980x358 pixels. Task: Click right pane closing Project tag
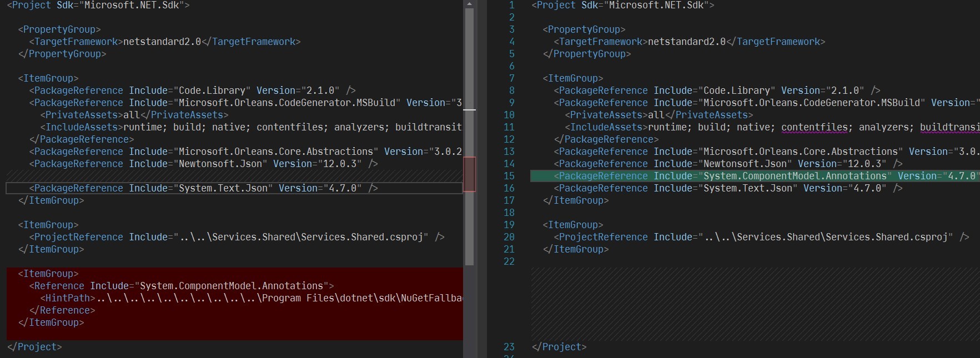coord(559,347)
